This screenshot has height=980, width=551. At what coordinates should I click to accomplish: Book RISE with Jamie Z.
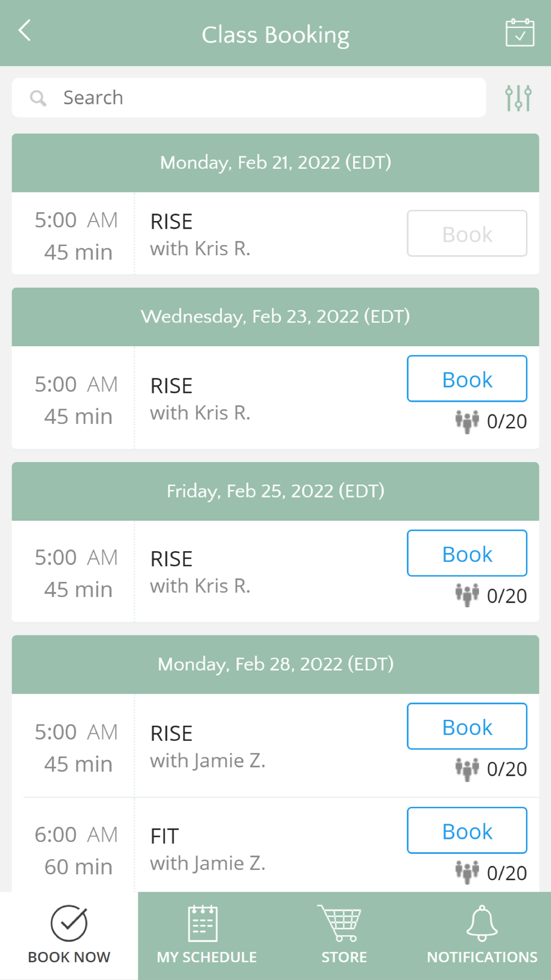(x=467, y=726)
